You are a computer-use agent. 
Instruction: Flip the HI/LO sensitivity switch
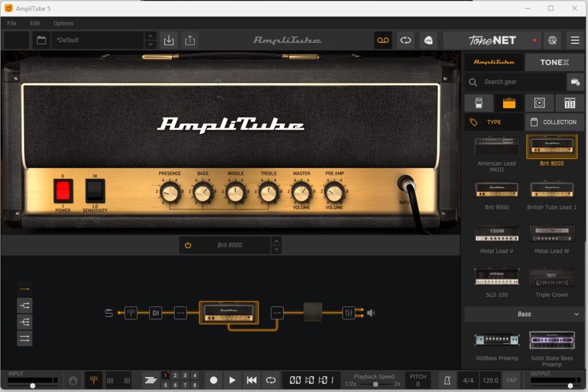click(x=95, y=190)
